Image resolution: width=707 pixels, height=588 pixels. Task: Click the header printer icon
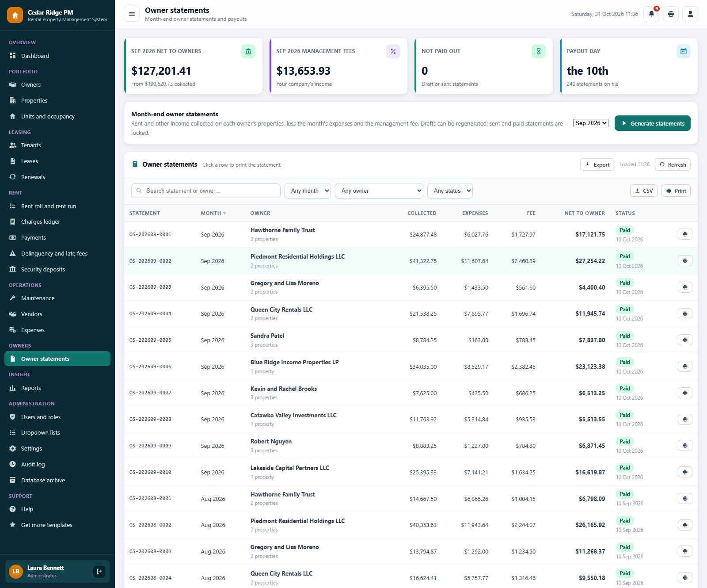(671, 14)
